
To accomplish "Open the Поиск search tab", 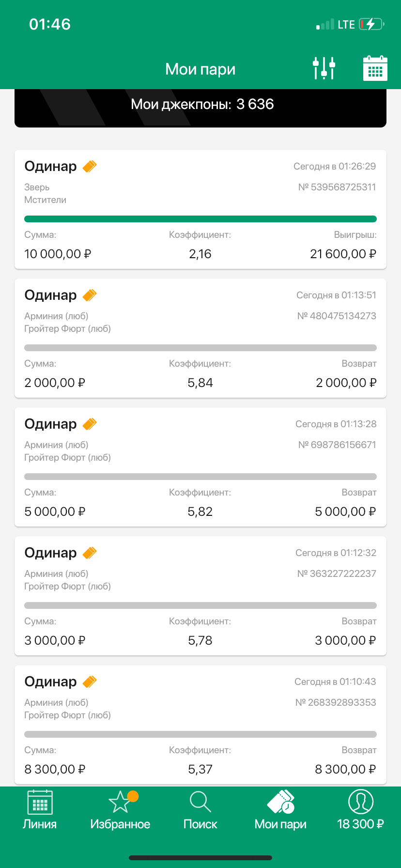I will [200, 810].
